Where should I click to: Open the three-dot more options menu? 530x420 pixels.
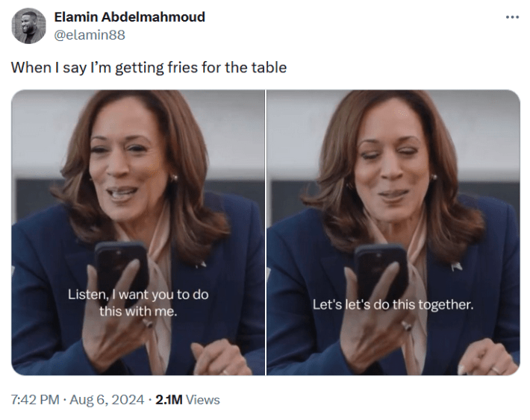pos(511,17)
